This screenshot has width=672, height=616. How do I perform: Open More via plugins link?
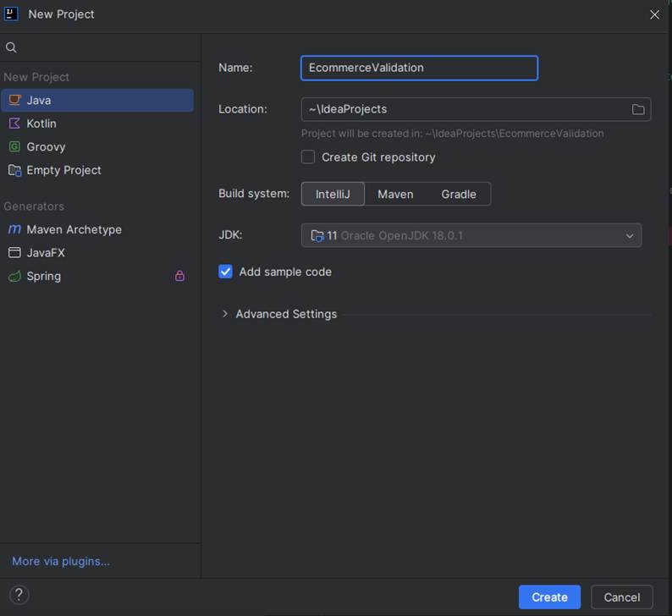(x=61, y=561)
